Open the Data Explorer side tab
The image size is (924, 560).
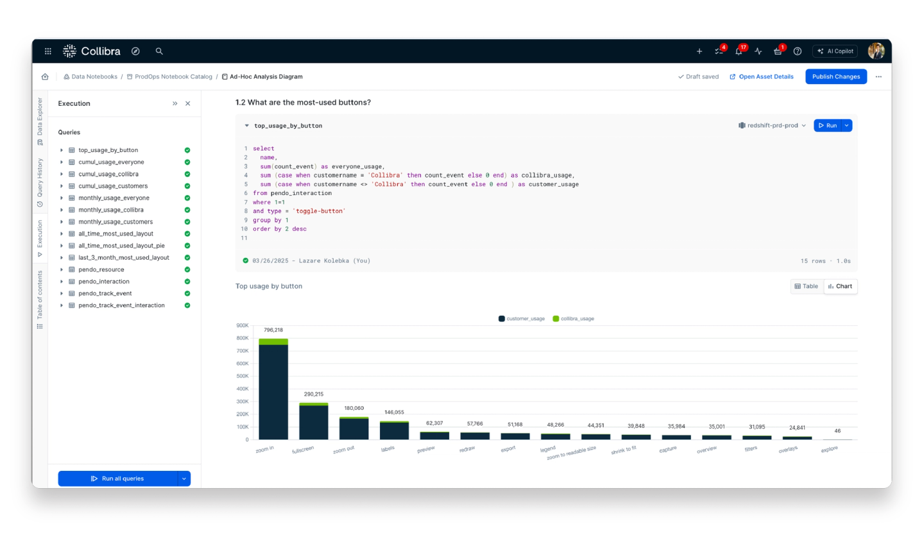click(40, 121)
